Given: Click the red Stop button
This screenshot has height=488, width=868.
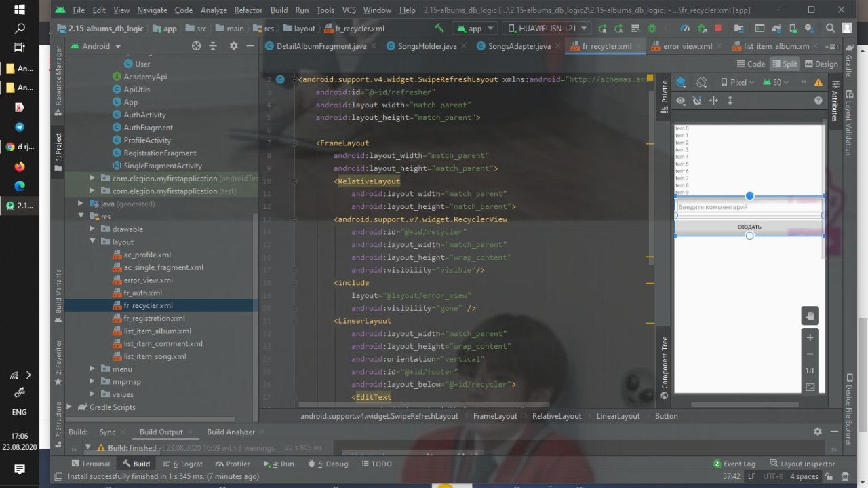Looking at the screenshot, I should click(x=717, y=29).
